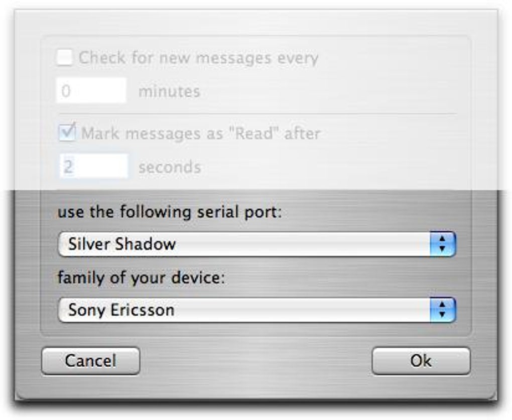The image size is (512, 420).
Task: Uncheck the Mark messages as "Read" checkbox
Action: coord(67,133)
